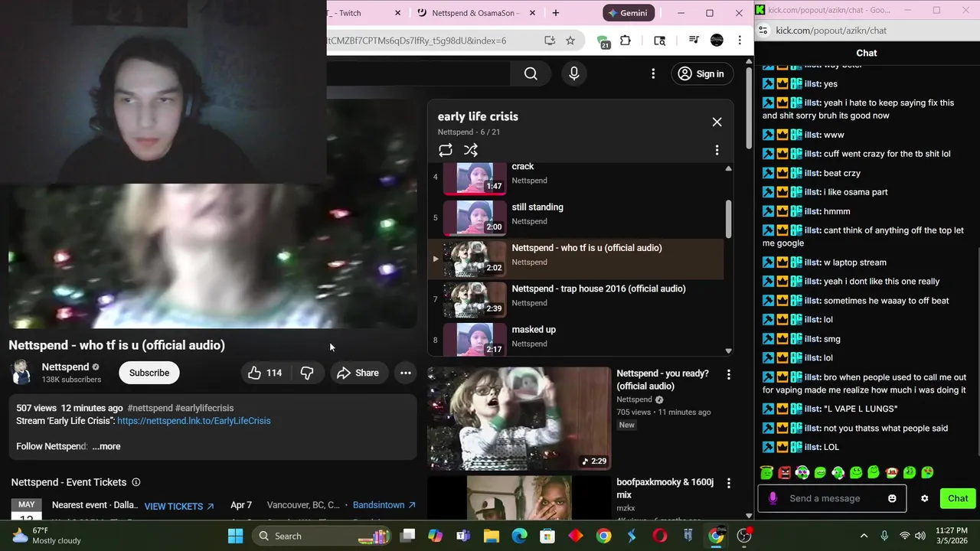Open Gemini in Chrome
980x551 pixels.
tap(629, 13)
